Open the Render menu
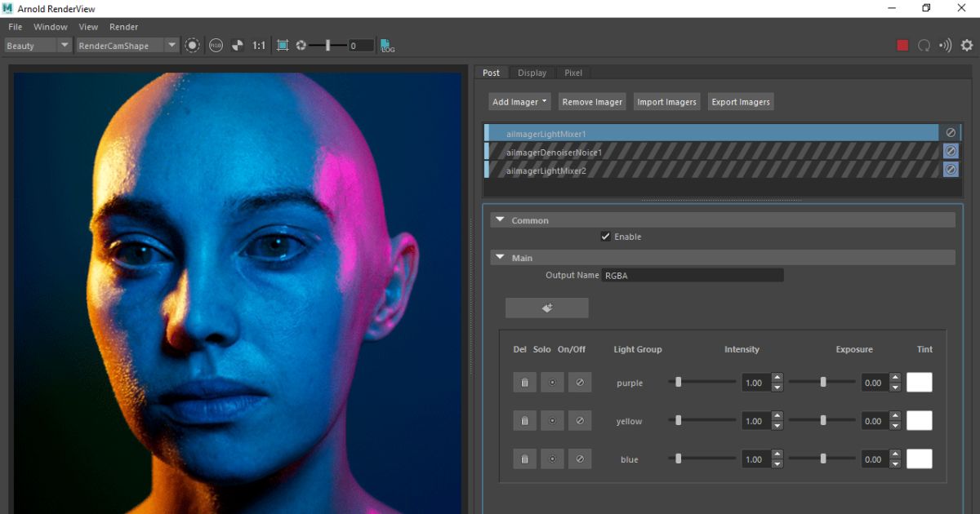Image resolution: width=980 pixels, height=514 pixels. click(x=124, y=27)
